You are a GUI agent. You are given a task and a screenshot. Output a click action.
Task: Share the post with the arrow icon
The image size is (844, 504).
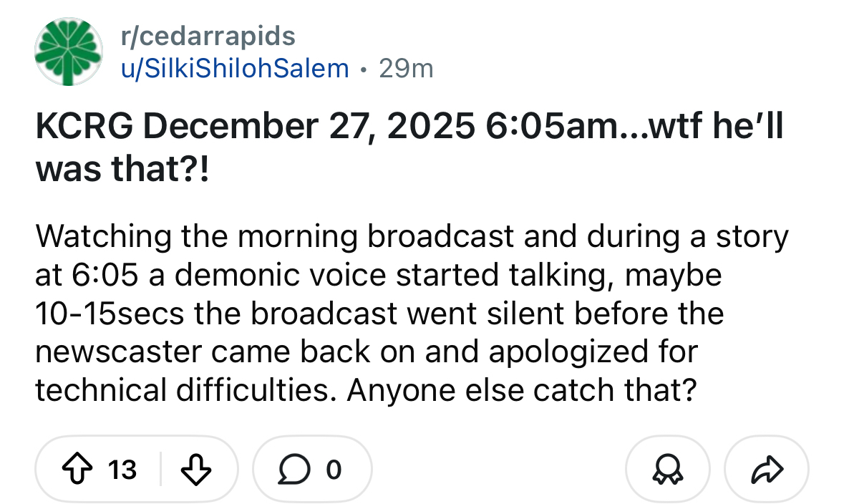click(767, 470)
